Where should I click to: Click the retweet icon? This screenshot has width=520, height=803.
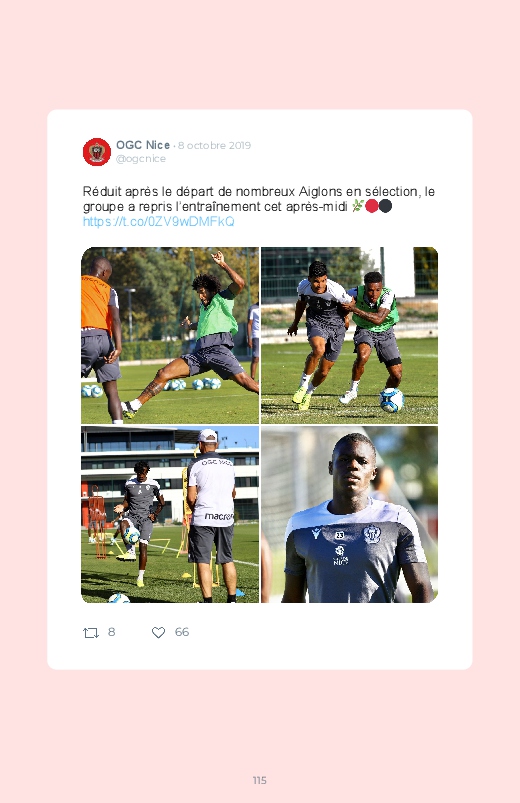point(91,633)
